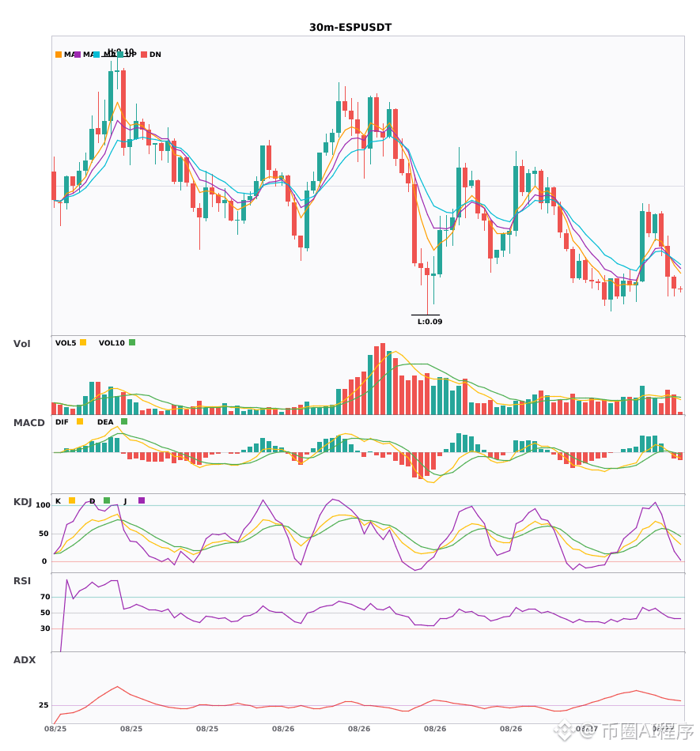Click the yellow K legend swatch
This screenshot has width=700, height=751.
click(72, 500)
